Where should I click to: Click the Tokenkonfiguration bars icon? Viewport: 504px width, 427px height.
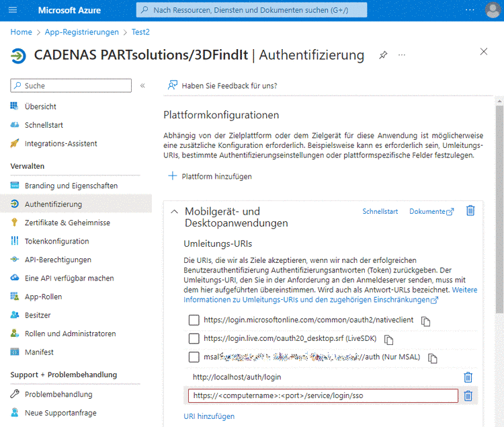[x=15, y=241]
